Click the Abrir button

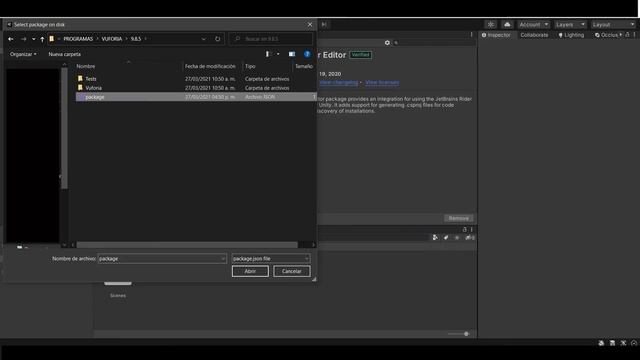click(x=250, y=271)
